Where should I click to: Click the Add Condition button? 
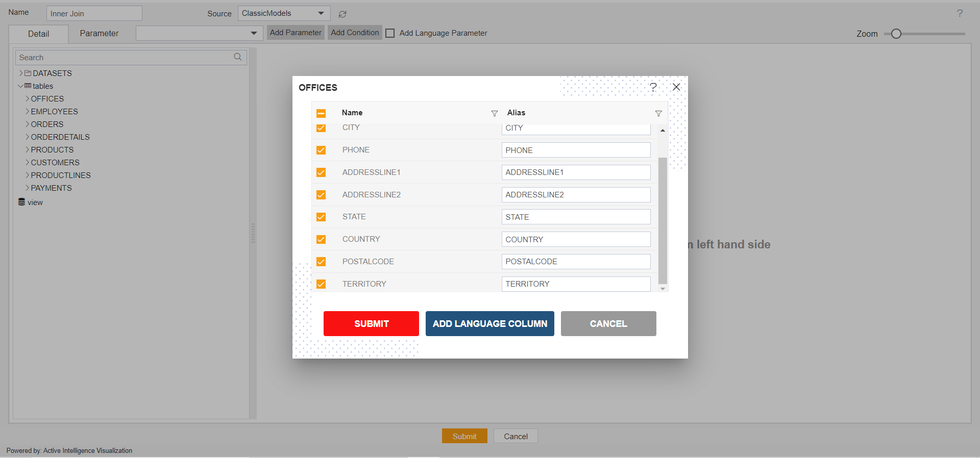(355, 33)
